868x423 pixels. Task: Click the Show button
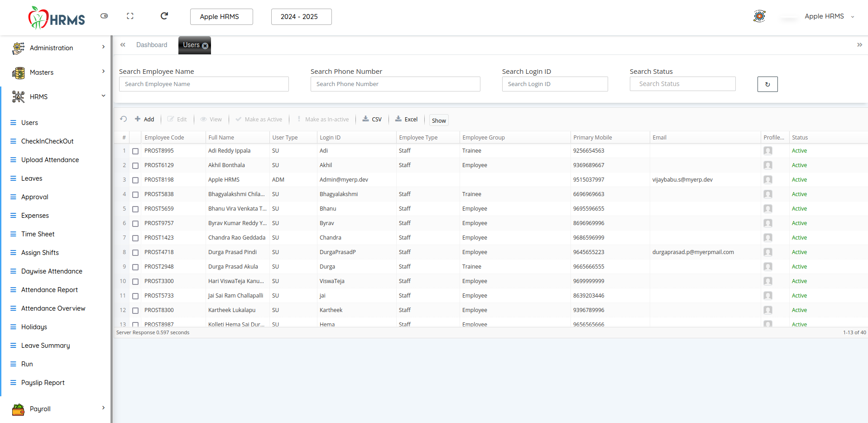pyautogui.click(x=439, y=120)
